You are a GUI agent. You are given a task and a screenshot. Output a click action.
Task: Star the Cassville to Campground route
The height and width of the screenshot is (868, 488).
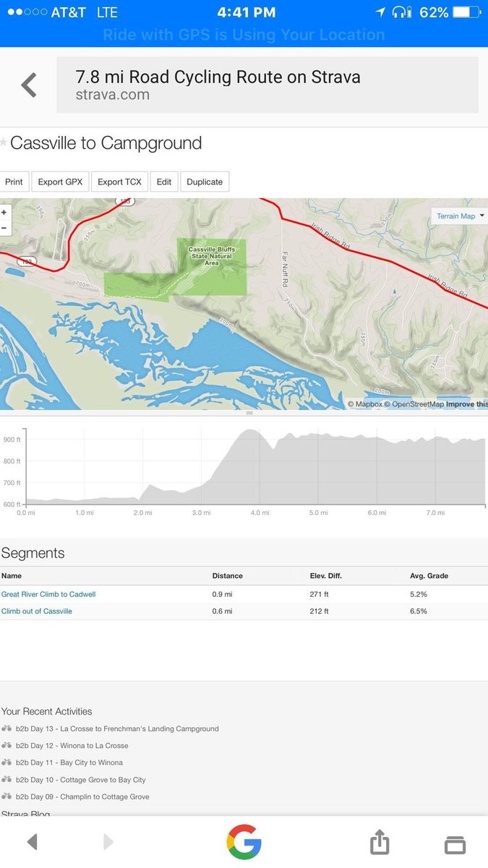tap(4, 142)
